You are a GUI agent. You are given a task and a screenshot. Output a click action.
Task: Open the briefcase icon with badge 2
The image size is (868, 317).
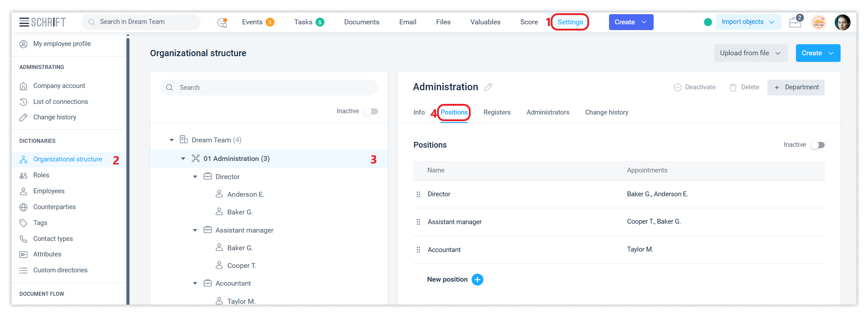pyautogui.click(x=796, y=22)
